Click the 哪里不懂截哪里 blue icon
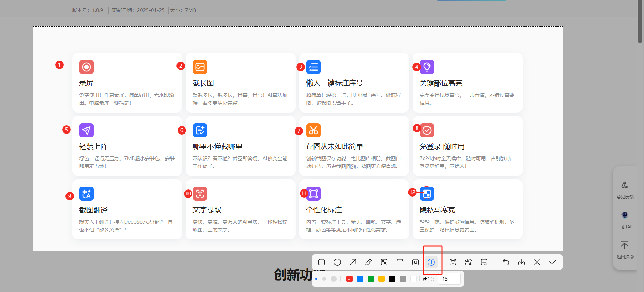Viewport: 644px width, 292px height. coord(200,130)
